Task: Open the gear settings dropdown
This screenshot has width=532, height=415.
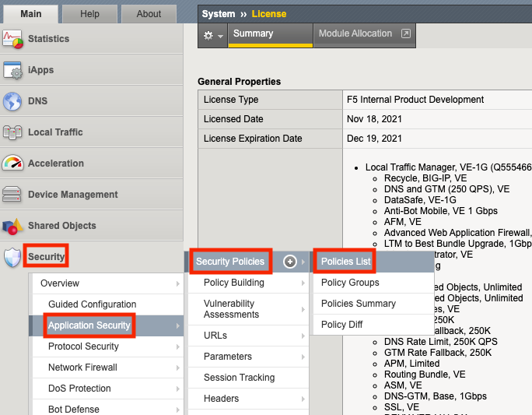Action: coord(213,35)
